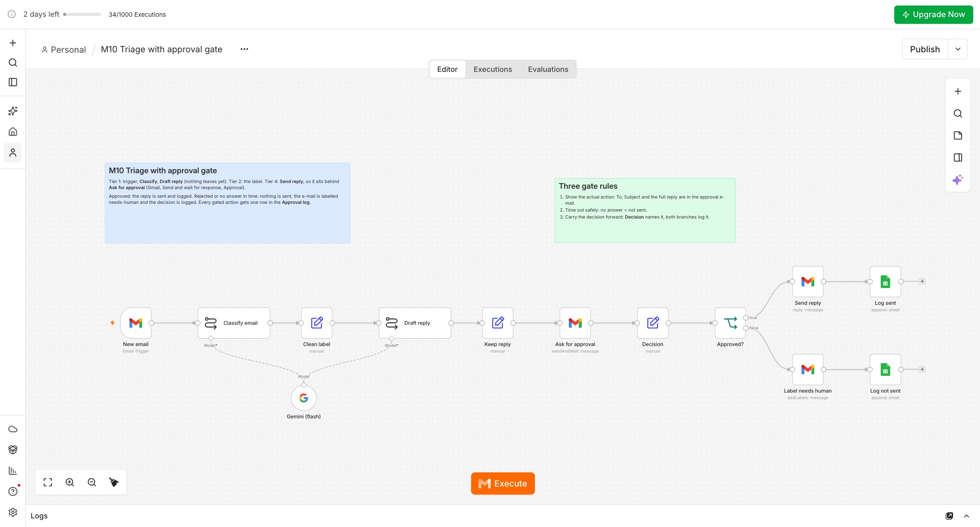This screenshot has height=527, width=980.
Task: Open the Log not sent Sheets node
Action: 886,369
